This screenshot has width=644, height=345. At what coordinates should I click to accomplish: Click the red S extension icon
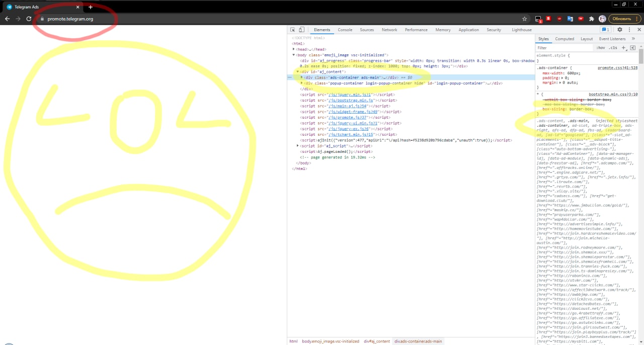pos(548,19)
